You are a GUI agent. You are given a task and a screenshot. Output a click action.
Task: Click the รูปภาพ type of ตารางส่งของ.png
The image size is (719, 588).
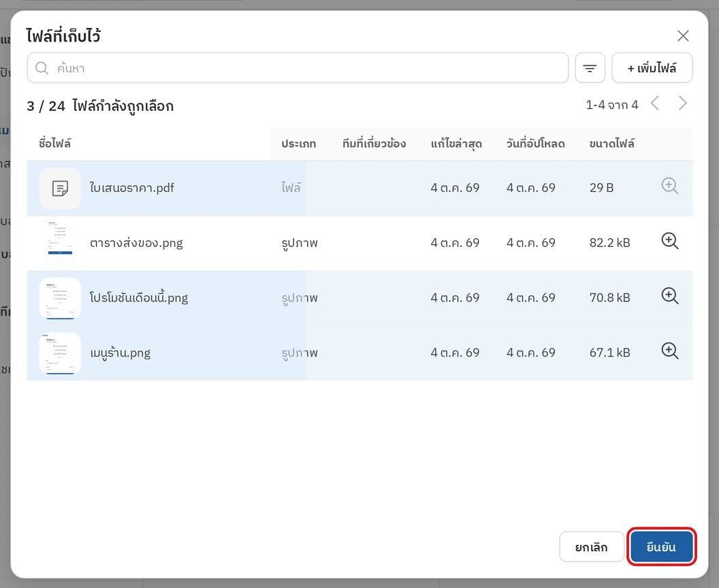pos(300,243)
